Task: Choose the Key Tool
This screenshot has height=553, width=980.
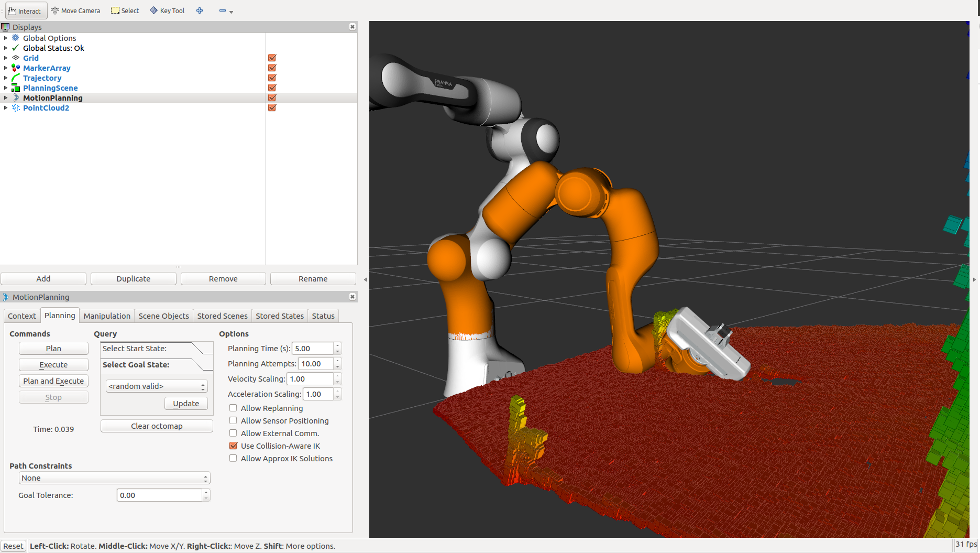Action: (167, 10)
